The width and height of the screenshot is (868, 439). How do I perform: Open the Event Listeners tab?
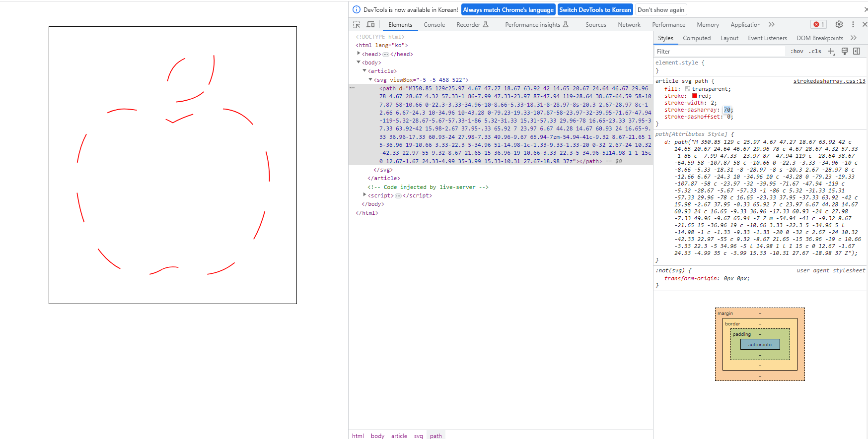[x=767, y=38]
